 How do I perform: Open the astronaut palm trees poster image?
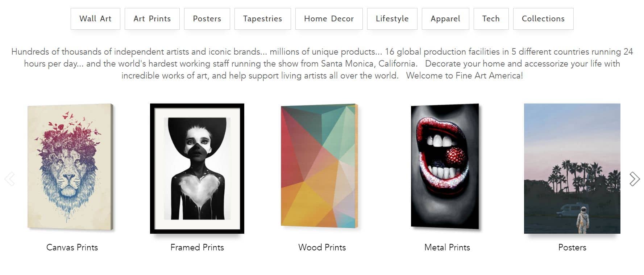572,169
